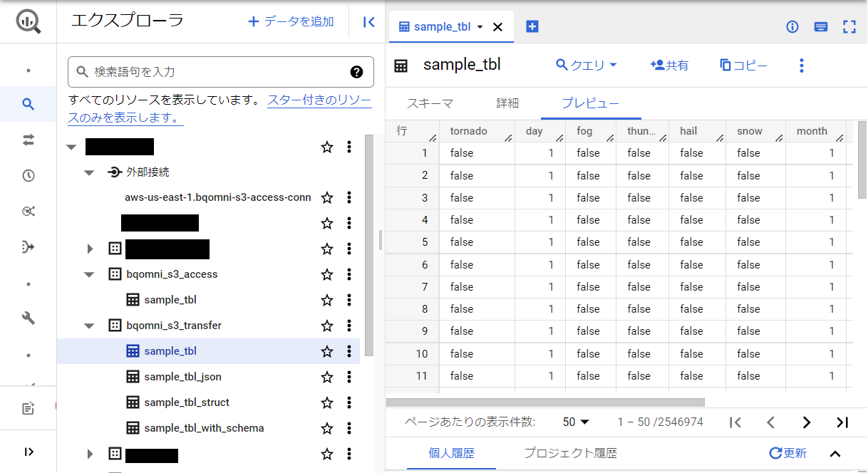The height and width of the screenshot is (473, 868).
Task: Collapse the Explorer panel with the arrow icon
Action: tap(368, 22)
